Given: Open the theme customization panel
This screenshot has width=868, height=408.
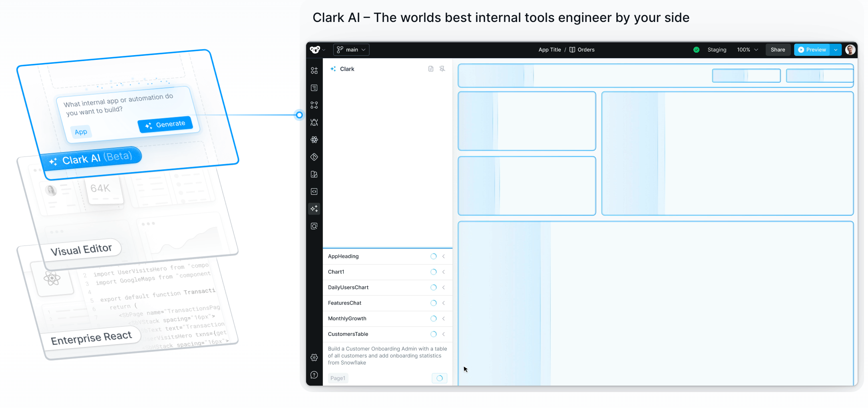Looking at the screenshot, I should (x=314, y=174).
